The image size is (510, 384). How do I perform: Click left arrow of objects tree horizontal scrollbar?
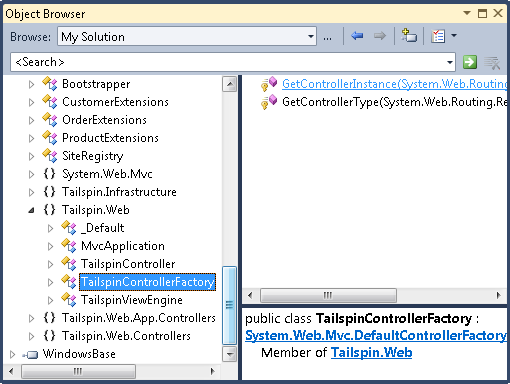(11, 371)
